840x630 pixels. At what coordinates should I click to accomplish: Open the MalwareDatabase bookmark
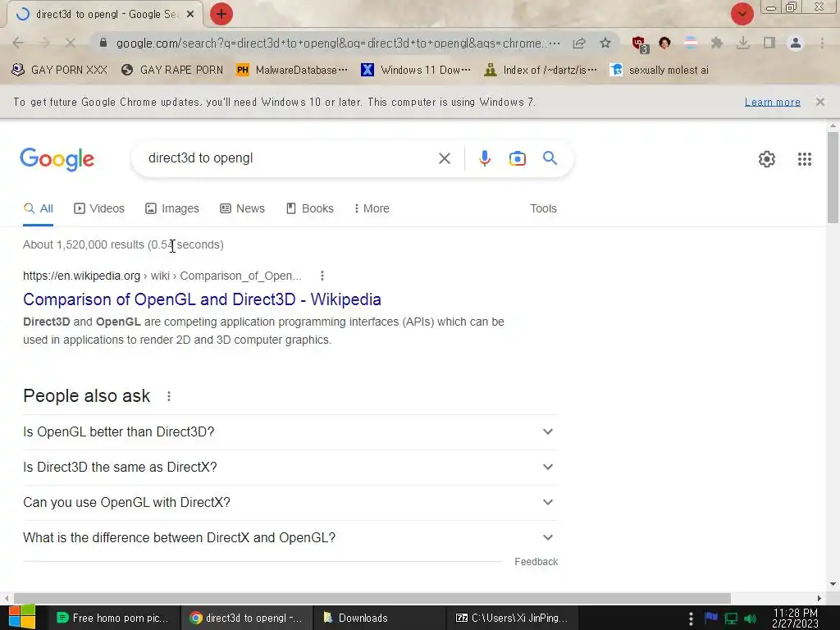tap(292, 71)
